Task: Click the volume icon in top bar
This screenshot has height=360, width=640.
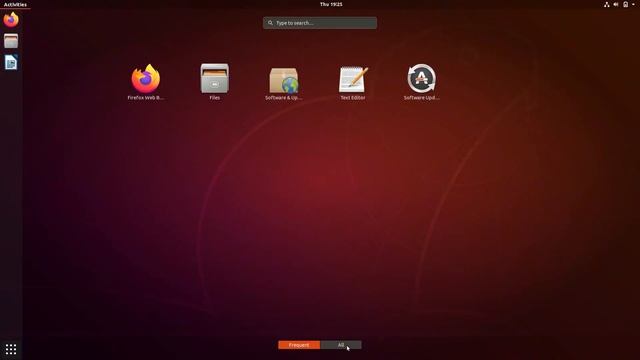Action: 616,4
